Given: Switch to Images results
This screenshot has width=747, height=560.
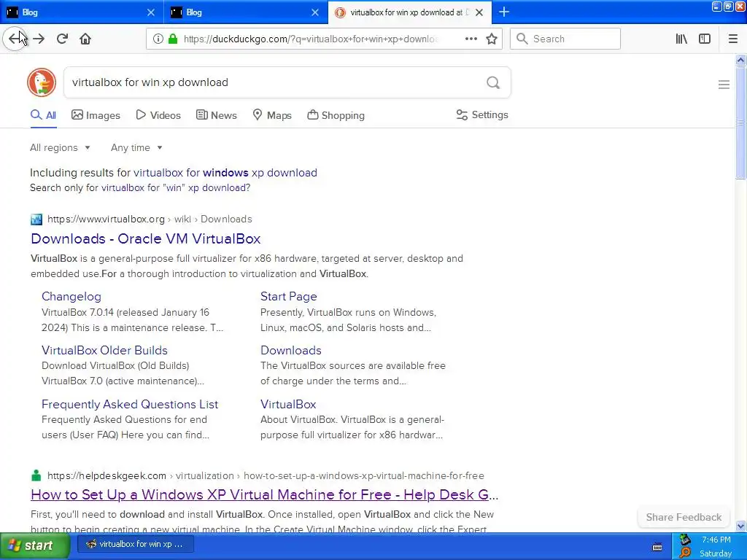Looking at the screenshot, I should (96, 115).
